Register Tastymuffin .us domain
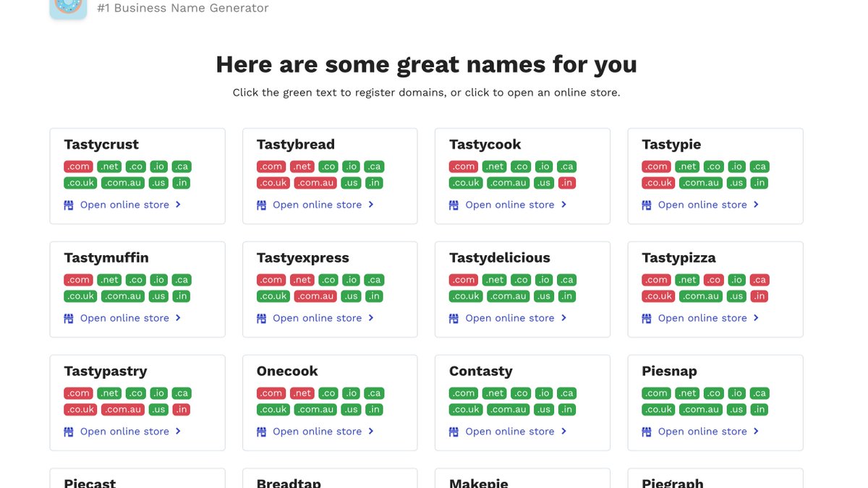The height and width of the screenshot is (488, 868). [x=158, y=296]
